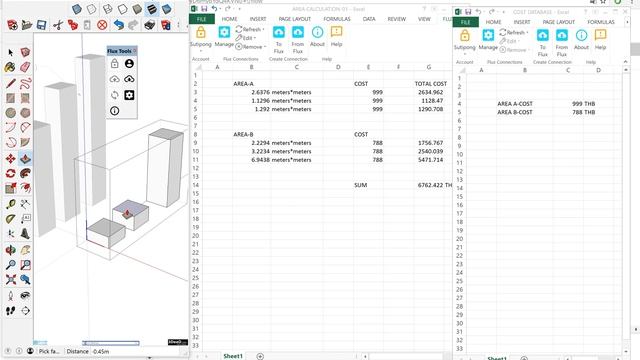This screenshot has width=640, height=360.
Task: Click the Cut scissors icon in SketchUp
Action: pyautogui.click(x=58, y=25)
